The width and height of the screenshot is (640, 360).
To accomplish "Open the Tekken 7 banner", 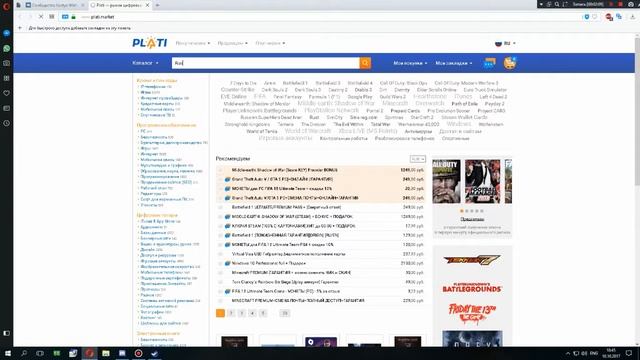I will pyautogui.click(x=471, y=260).
